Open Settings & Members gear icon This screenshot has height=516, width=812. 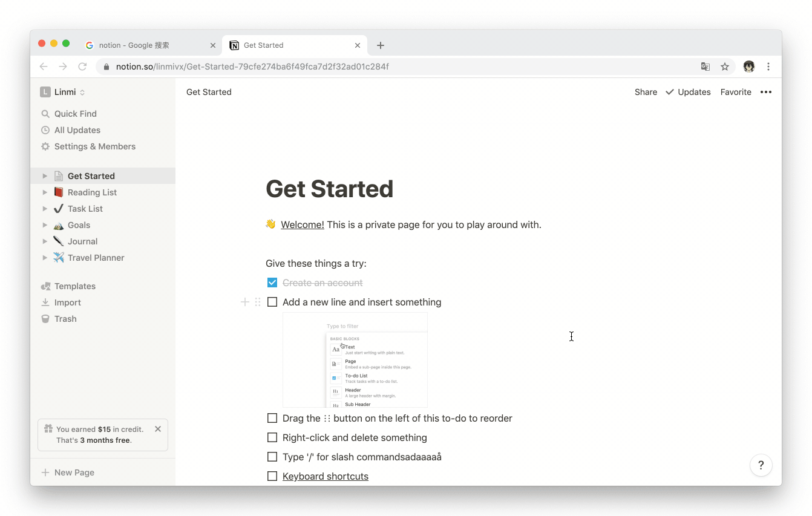pos(45,146)
